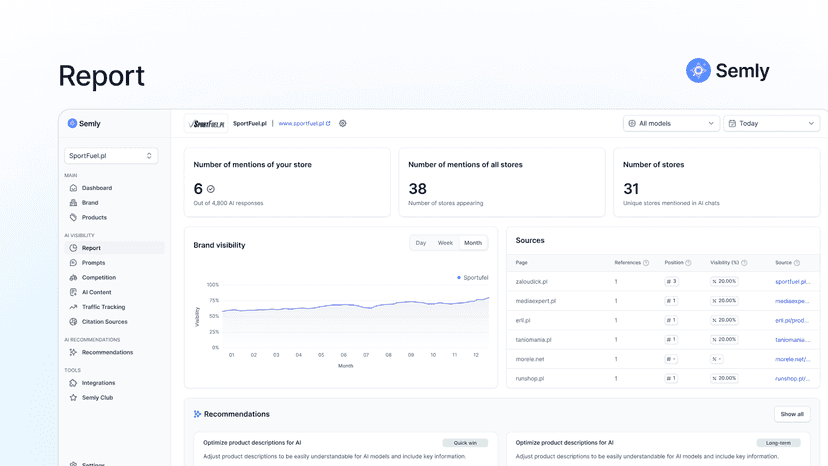Image resolution: width=828 pixels, height=466 pixels.
Task: Open the Products menu item
Action: click(114, 217)
